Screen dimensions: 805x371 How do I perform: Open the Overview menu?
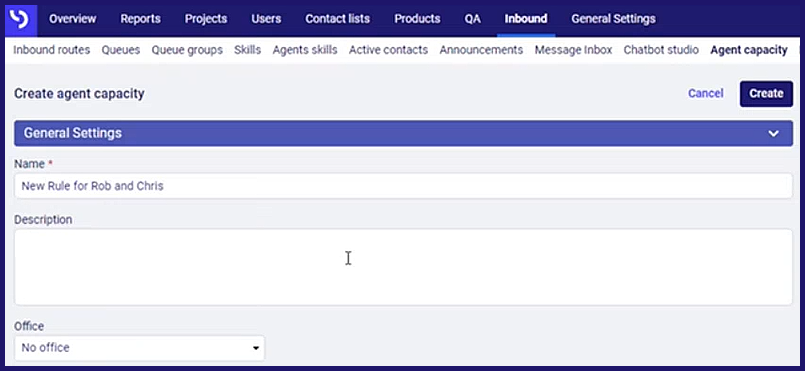[x=72, y=19]
